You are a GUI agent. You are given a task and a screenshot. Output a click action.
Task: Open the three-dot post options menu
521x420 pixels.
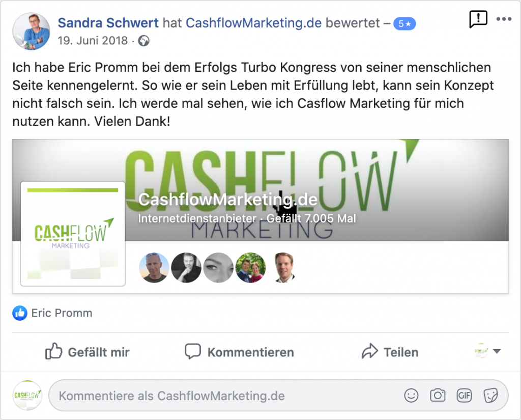(504, 19)
